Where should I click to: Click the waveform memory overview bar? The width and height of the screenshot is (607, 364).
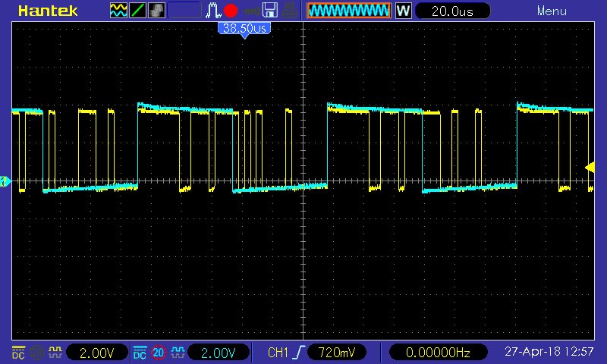click(x=349, y=11)
